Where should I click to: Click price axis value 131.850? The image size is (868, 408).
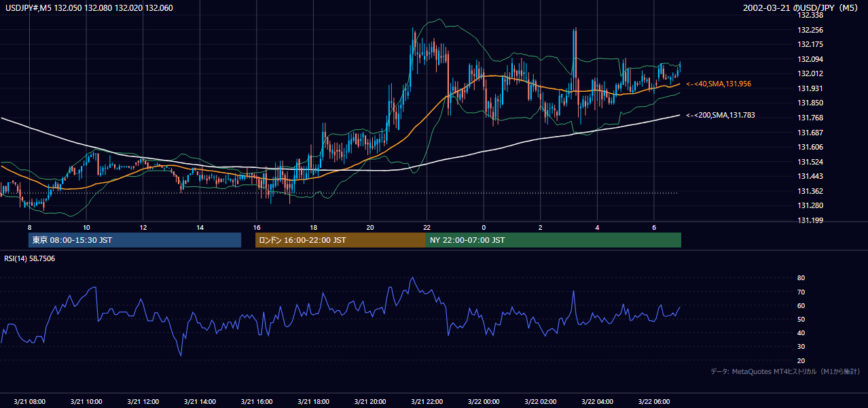[x=810, y=103]
